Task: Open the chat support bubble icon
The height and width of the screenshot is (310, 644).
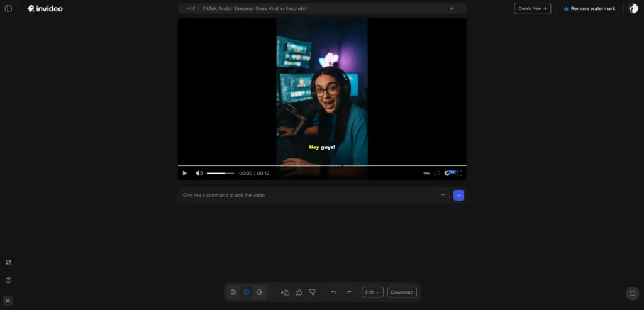Action: click(x=633, y=293)
